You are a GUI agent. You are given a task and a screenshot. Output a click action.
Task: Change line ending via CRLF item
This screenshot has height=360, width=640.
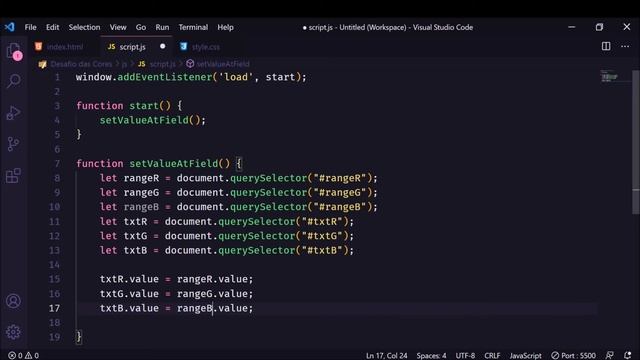[492, 356]
